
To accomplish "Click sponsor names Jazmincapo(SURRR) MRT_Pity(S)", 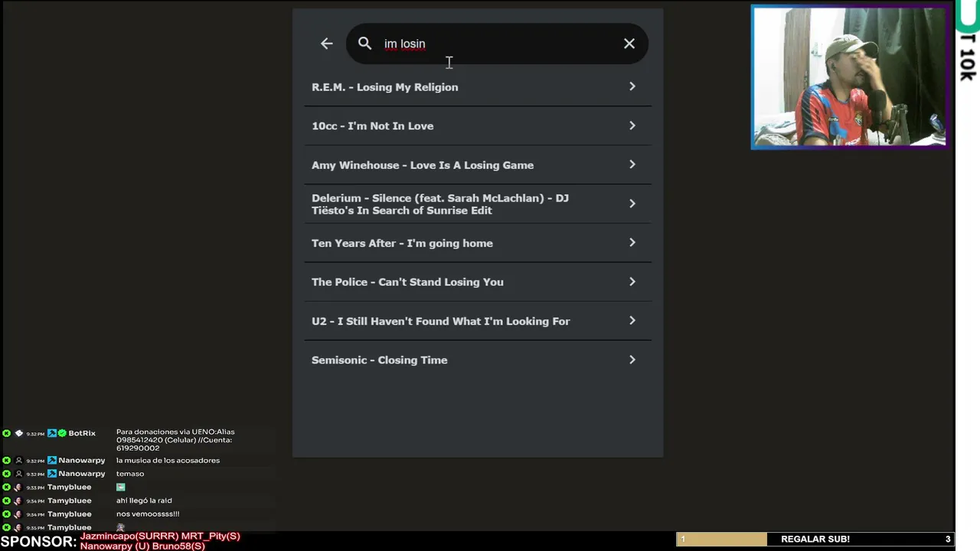I will click(160, 536).
